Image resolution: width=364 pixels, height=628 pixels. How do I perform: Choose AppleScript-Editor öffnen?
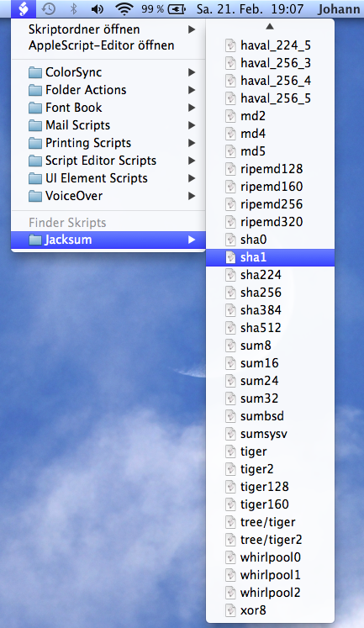(108, 45)
